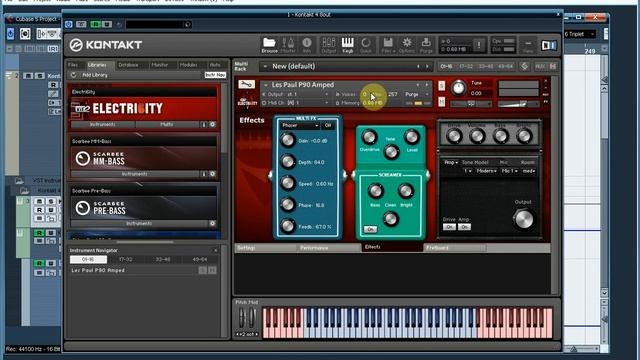This screenshot has height=360, width=640.
Task: Click Add Library button
Action: coord(95,75)
